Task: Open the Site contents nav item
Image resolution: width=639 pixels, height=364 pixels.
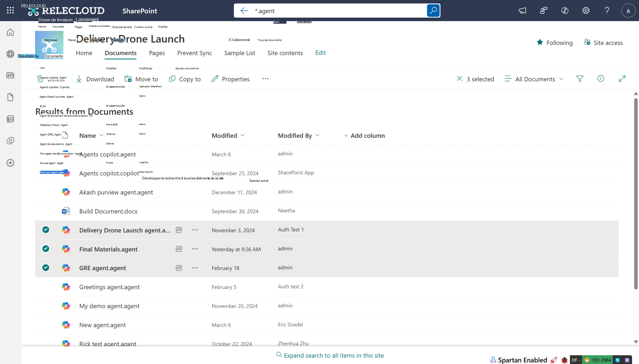Action: point(285,53)
